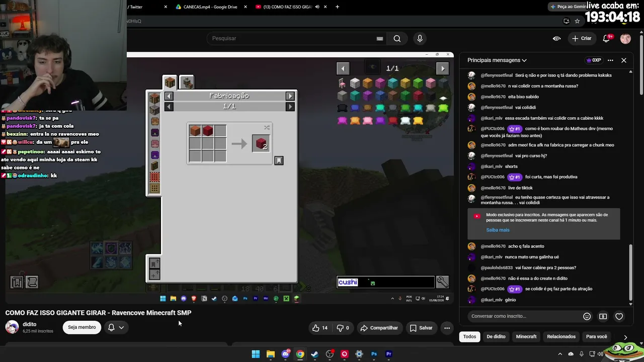This screenshot has width=644, height=362.
Task: Save the video with Salvar
Action: point(421,328)
